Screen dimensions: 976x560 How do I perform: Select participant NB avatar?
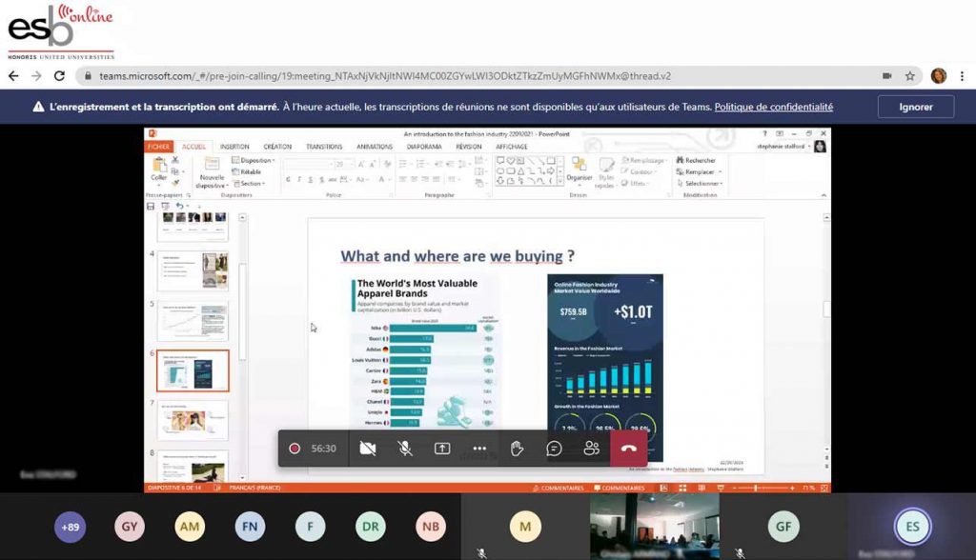tap(431, 527)
